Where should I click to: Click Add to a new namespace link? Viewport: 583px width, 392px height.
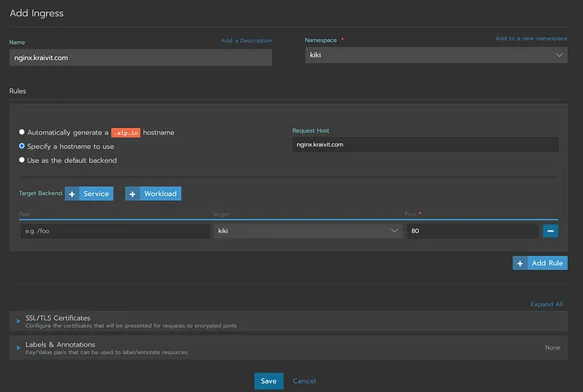point(531,38)
